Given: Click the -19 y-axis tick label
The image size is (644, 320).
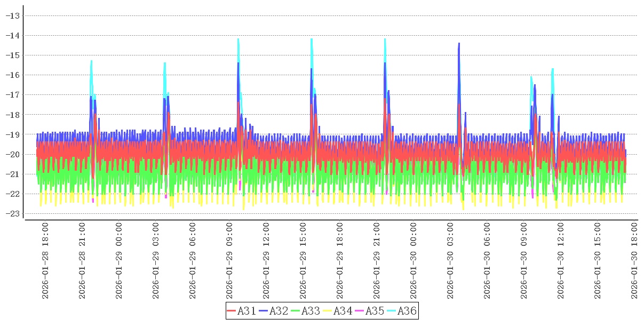Looking at the screenshot, I should (12, 134).
